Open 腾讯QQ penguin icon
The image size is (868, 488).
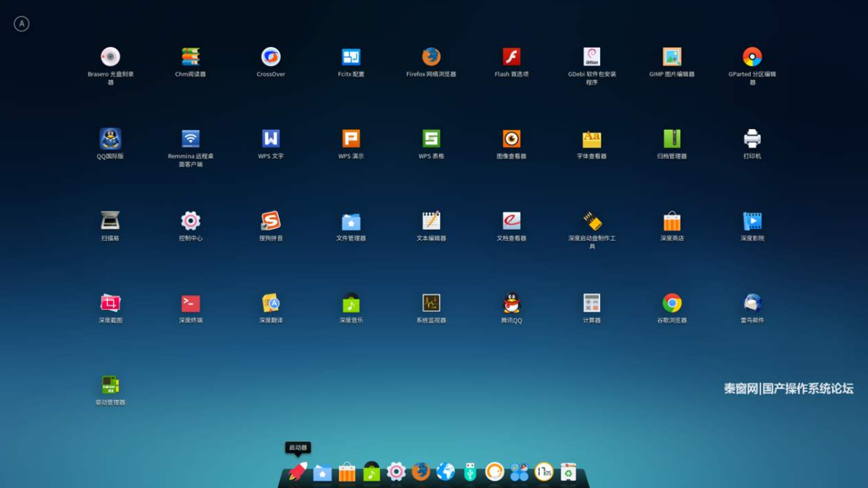coord(511,303)
